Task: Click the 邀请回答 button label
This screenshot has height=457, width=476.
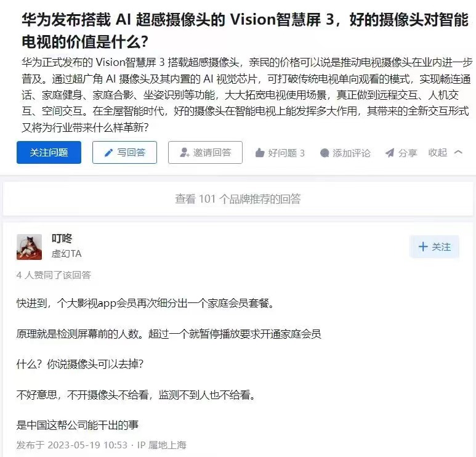Action: 212,152
